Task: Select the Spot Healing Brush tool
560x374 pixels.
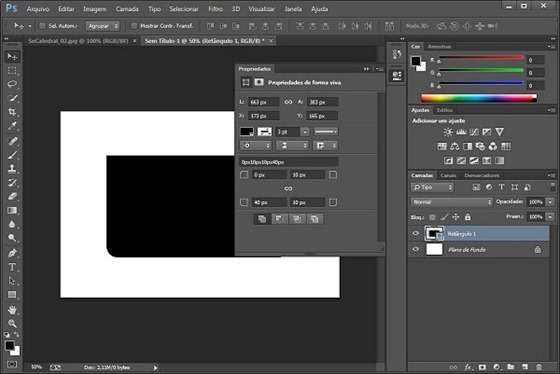Action: click(12, 140)
